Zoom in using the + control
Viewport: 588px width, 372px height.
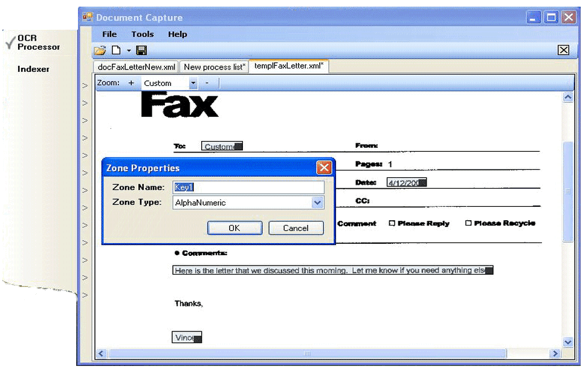(x=132, y=83)
